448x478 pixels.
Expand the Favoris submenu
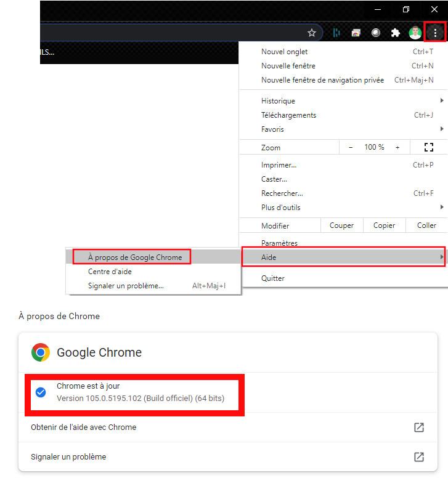[x=343, y=129]
